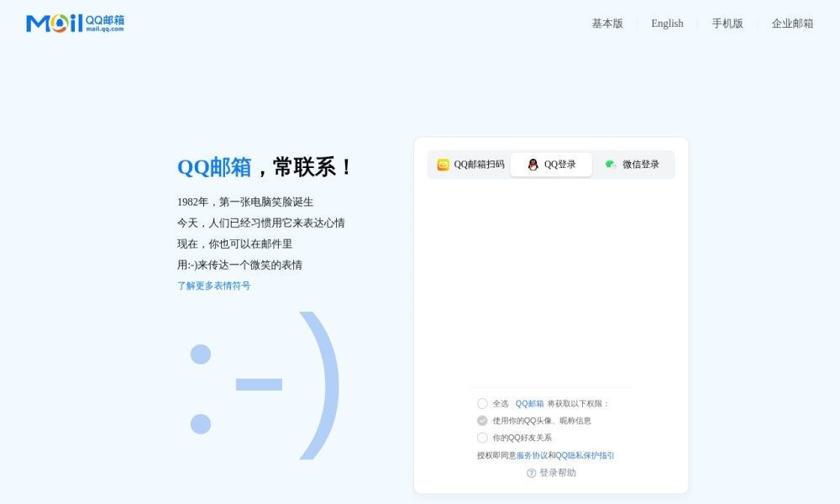Viewport: 840px width, 504px height.
Task: Switch to the 微信登录 tab
Action: coord(634,165)
